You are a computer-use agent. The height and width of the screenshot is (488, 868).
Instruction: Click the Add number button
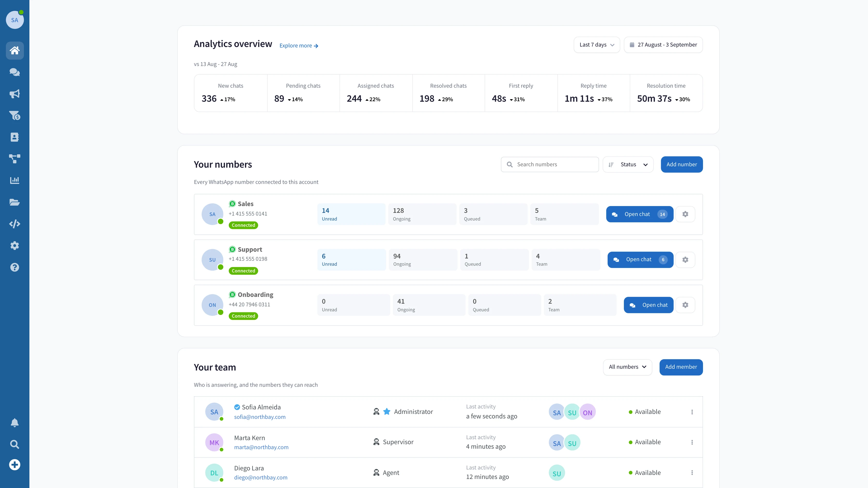(x=682, y=164)
